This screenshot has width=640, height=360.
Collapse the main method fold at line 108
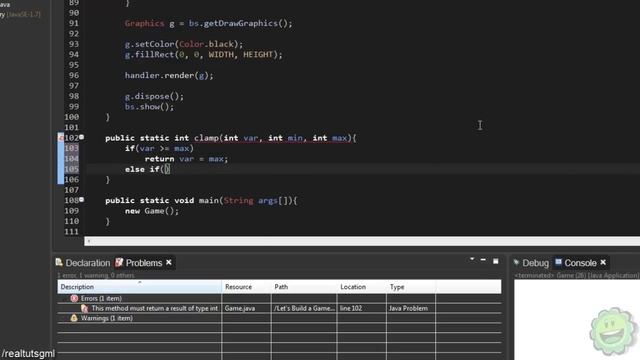[82, 200]
